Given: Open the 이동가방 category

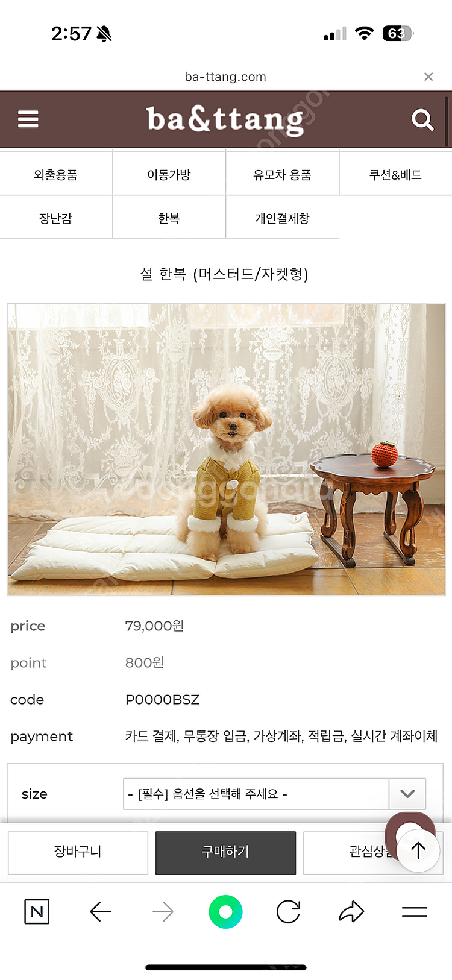Looking at the screenshot, I should [x=169, y=175].
